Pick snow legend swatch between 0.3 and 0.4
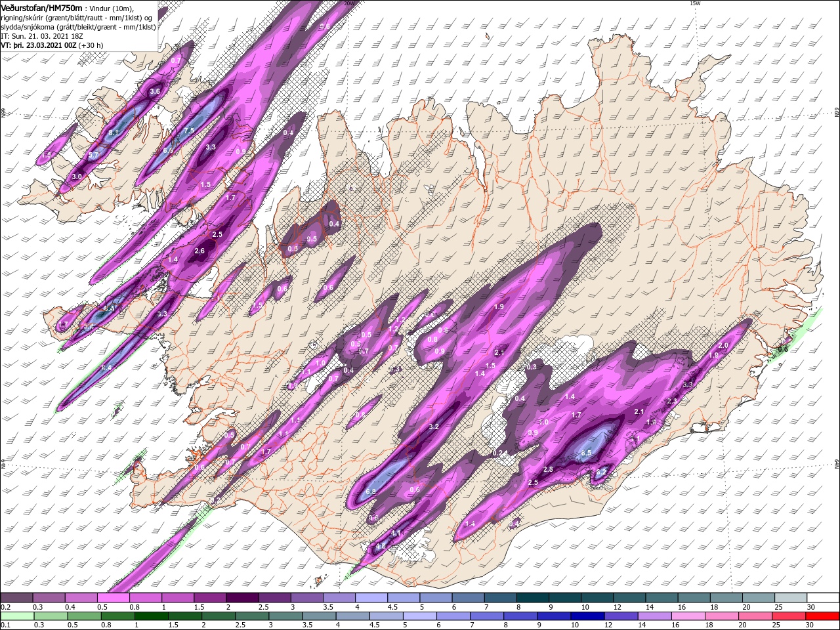840x630 pixels. [49, 597]
